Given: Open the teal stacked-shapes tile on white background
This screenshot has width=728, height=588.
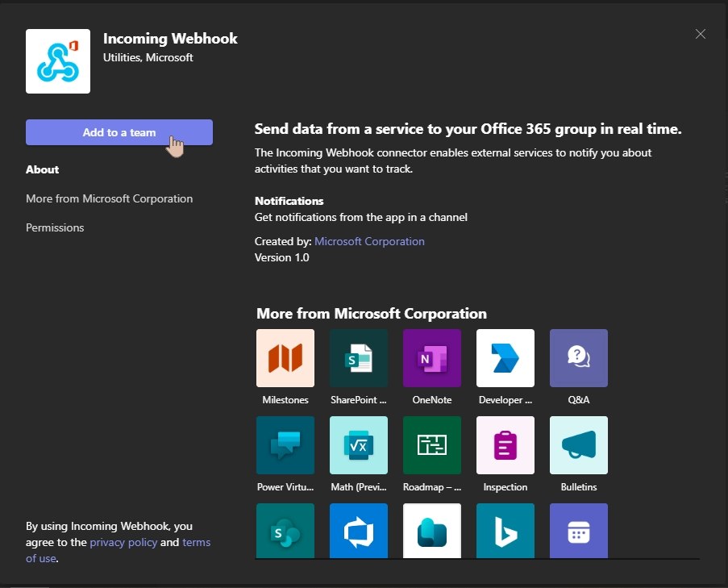Looking at the screenshot, I should tap(432, 531).
